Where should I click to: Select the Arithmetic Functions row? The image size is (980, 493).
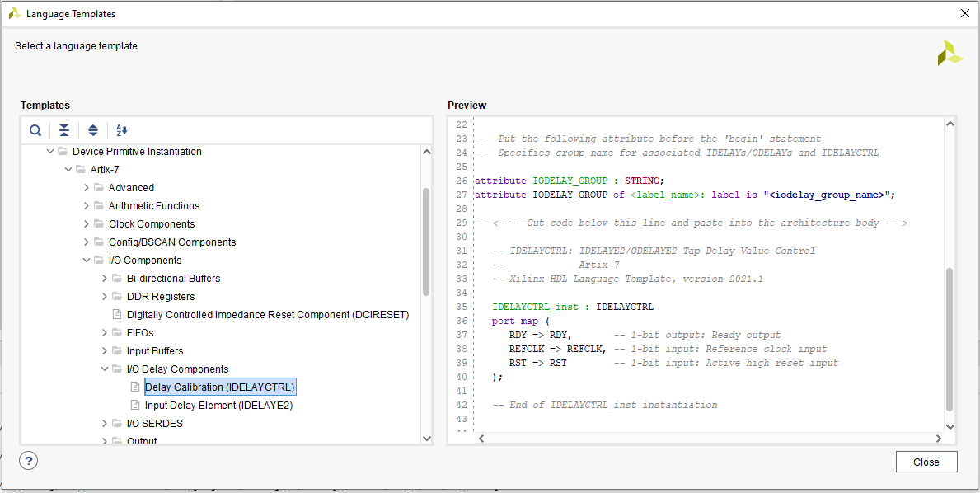tap(154, 205)
